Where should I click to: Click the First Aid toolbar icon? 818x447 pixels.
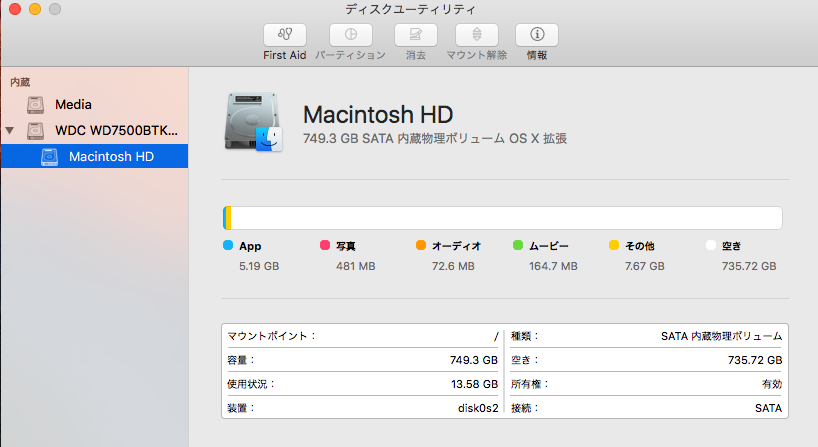[285, 35]
